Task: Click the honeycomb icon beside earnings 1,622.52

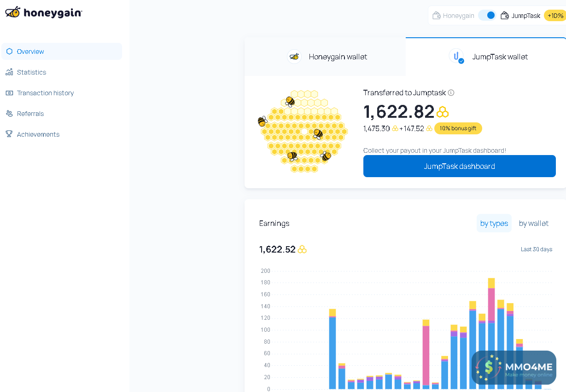Action: 302,249
